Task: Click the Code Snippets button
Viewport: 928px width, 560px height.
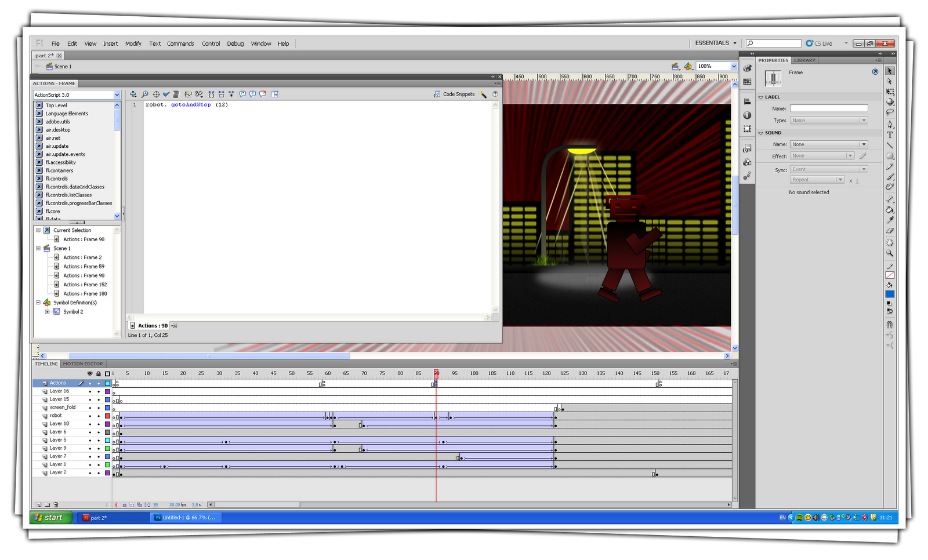Action: (454, 94)
